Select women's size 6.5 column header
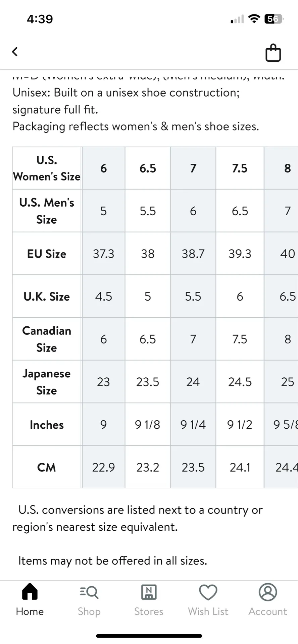298x644 pixels. click(148, 168)
